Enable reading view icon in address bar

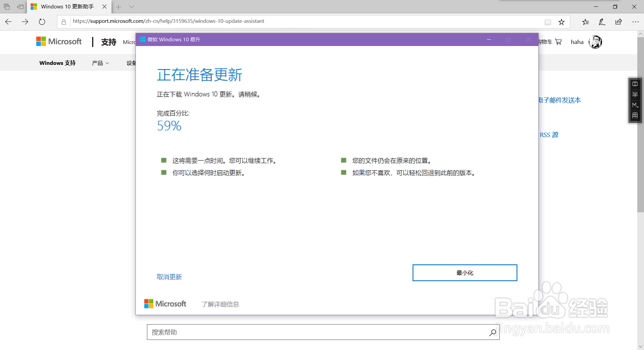(x=548, y=22)
